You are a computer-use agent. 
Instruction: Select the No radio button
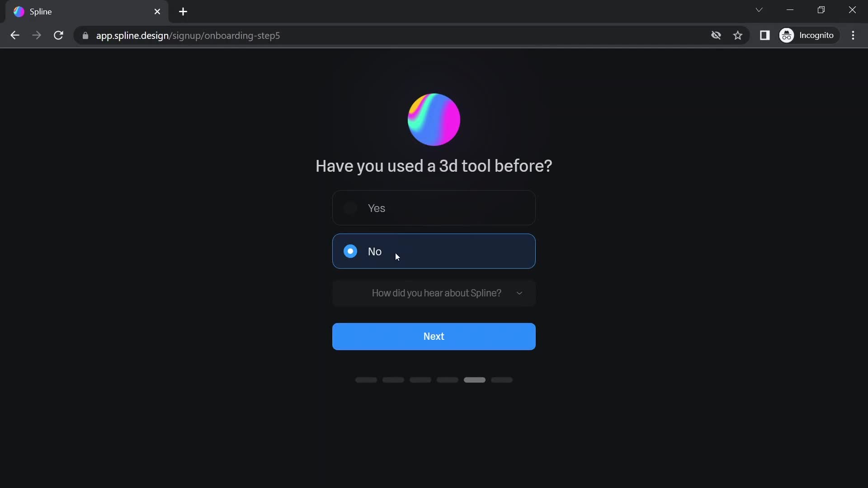pos(350,251)
